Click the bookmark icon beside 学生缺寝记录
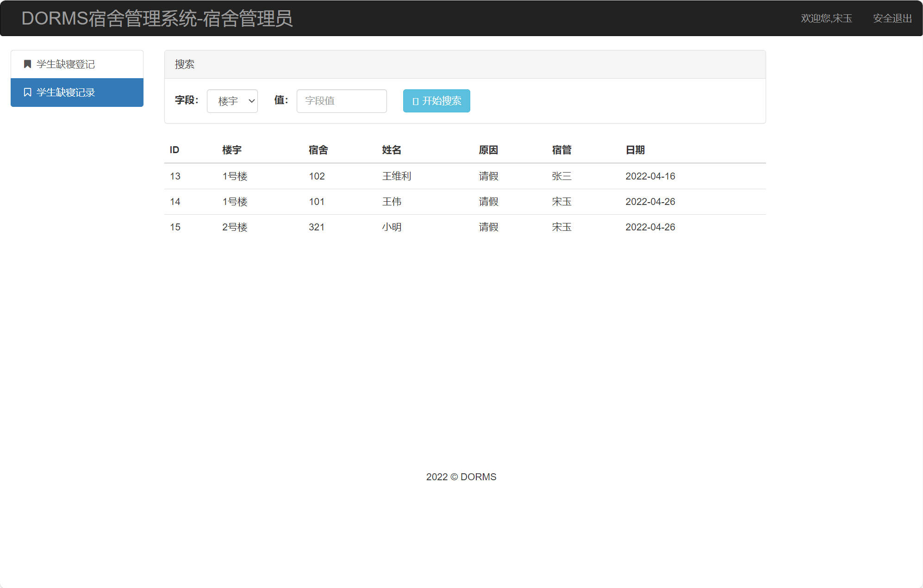The image size is (923, 588). [27, 92]
